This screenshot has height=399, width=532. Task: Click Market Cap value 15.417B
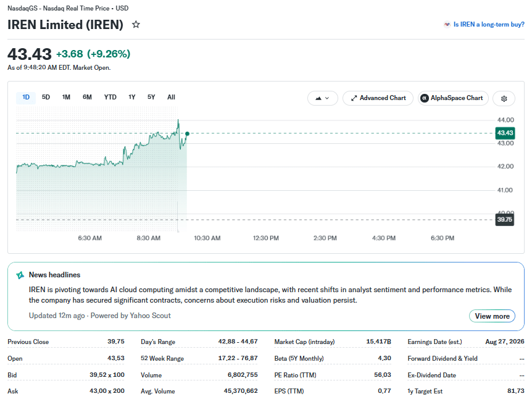(379, 342)
